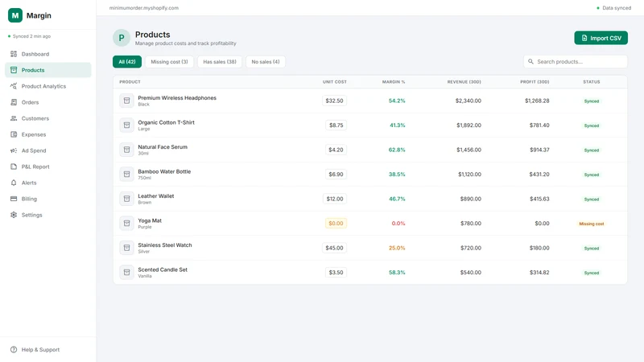Screen dimensions: 644x362
Task: Click the Scented Candle Set product icon
Action: click(x=126, y=272)
